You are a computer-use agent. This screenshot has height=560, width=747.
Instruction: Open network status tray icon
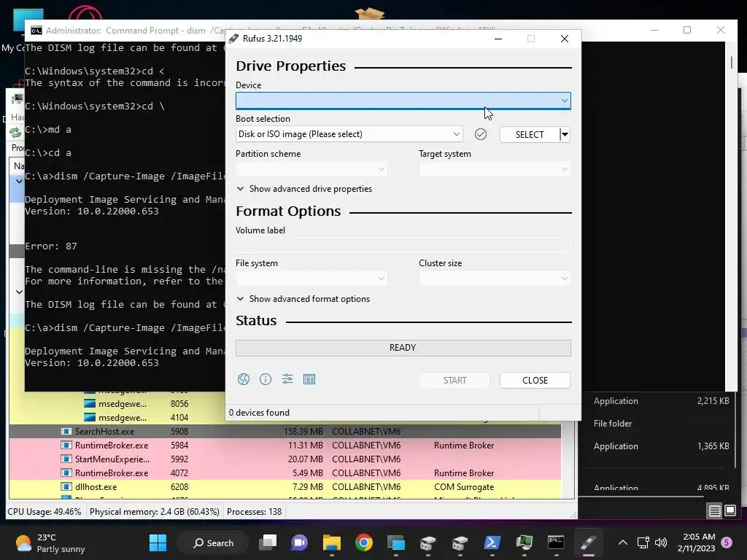tap(643, 542)
